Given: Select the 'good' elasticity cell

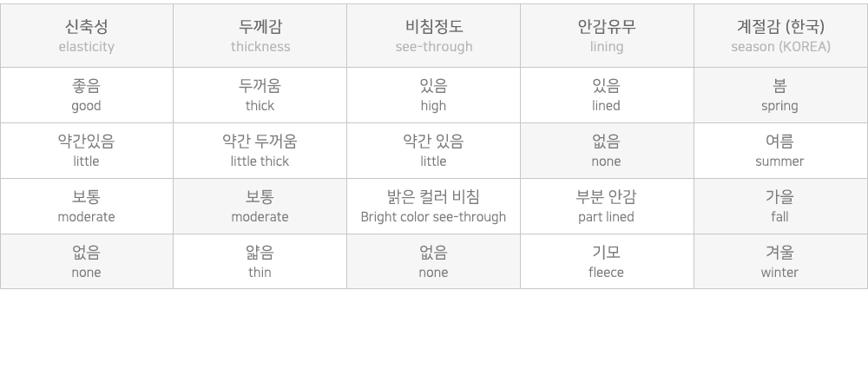Looking at the screenshot, I should coord(87,96).
